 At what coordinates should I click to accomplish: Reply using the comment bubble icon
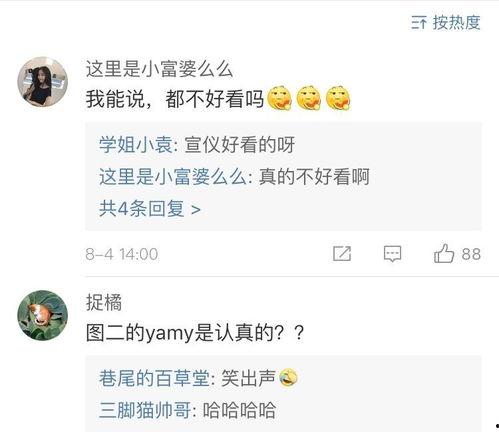[392, 254]
